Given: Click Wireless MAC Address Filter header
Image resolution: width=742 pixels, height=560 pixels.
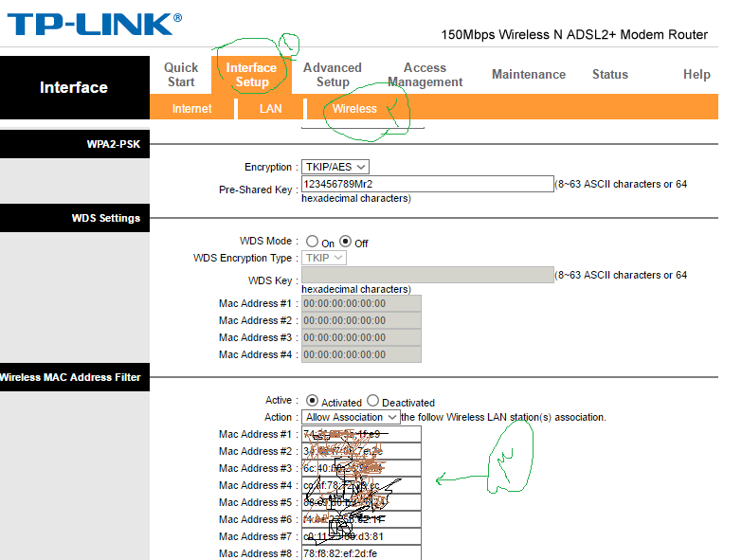Looking at the screenshot, I should point(75,377).
